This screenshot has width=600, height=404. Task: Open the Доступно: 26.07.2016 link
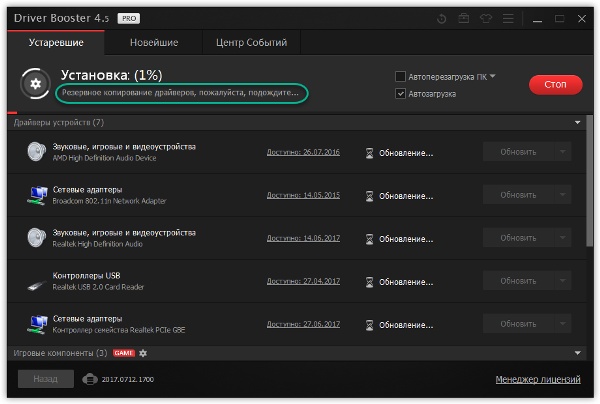(303, 152)
